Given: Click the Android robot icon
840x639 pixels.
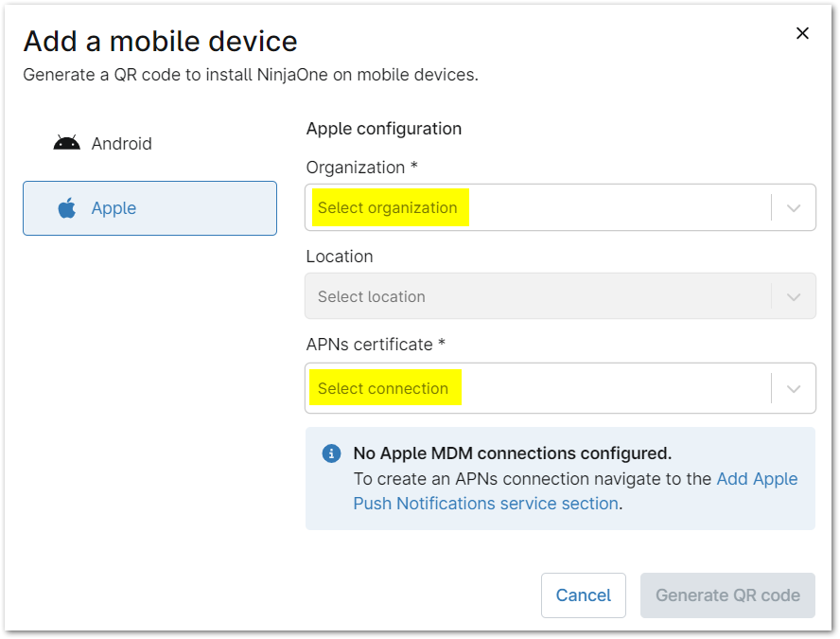Looking at the screenshot, I should tap(66, 142).
